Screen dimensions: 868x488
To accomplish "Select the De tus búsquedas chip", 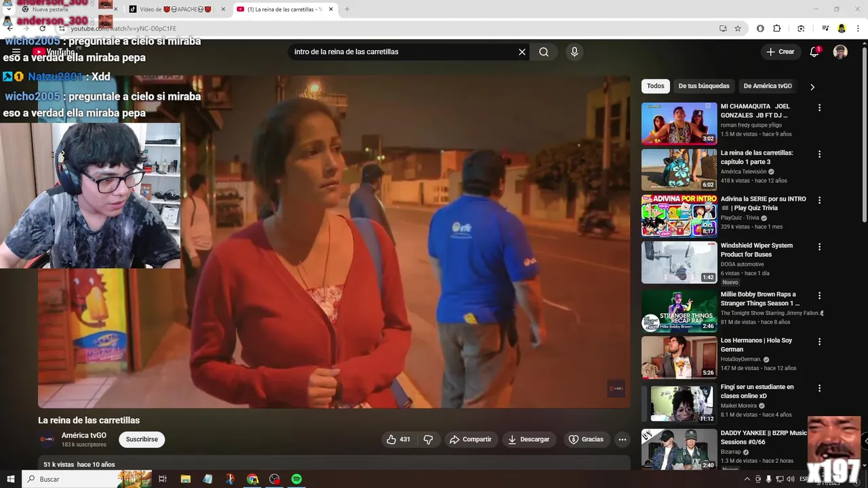I will click(x=704, y=86).
